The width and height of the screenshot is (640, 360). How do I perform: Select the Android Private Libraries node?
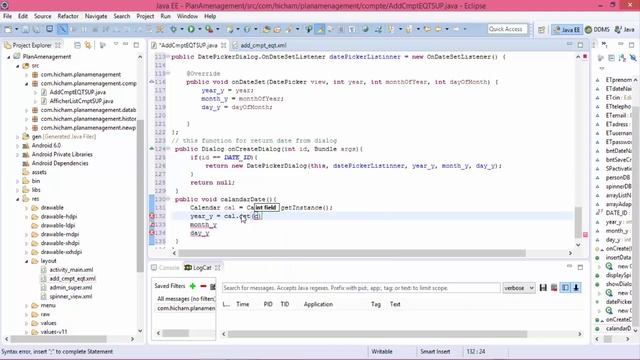[x=62, y=154]
